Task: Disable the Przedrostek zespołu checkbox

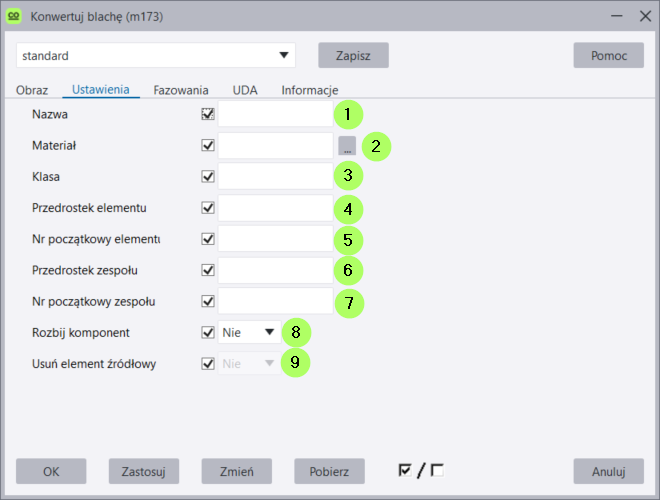Action: 208,270
